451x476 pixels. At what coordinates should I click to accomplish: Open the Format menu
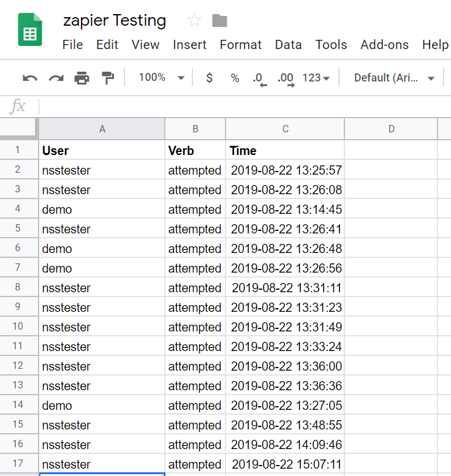[241, 45]
